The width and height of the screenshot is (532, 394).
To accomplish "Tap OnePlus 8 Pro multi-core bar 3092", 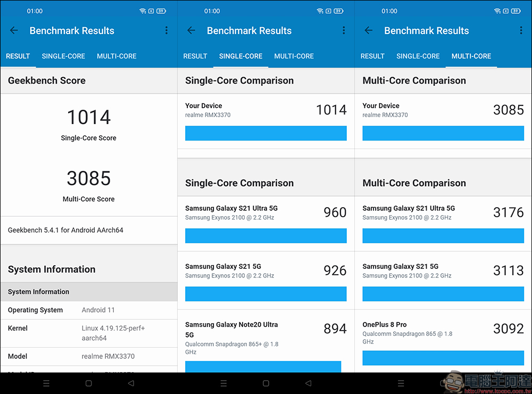I will [x=443, y=358].
